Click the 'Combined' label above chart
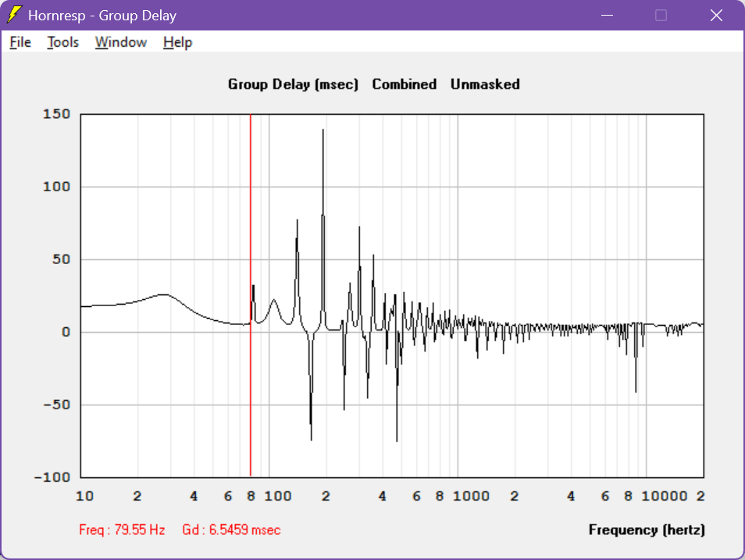This screenshot has height=560, width=745. click(x=405, y=84)
